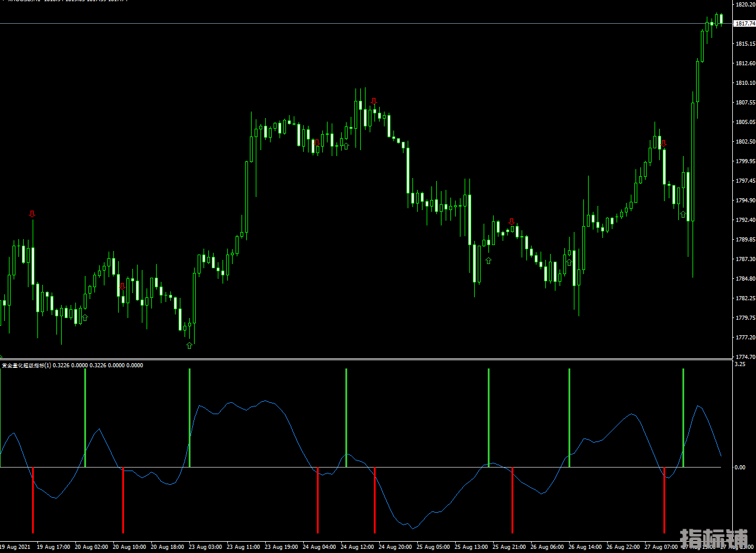This screenshot has height=553, width=756.
Task: Click the green signal bar near 24 Aug 12:00
Action: pyautogui.click(x=346, y=418)
